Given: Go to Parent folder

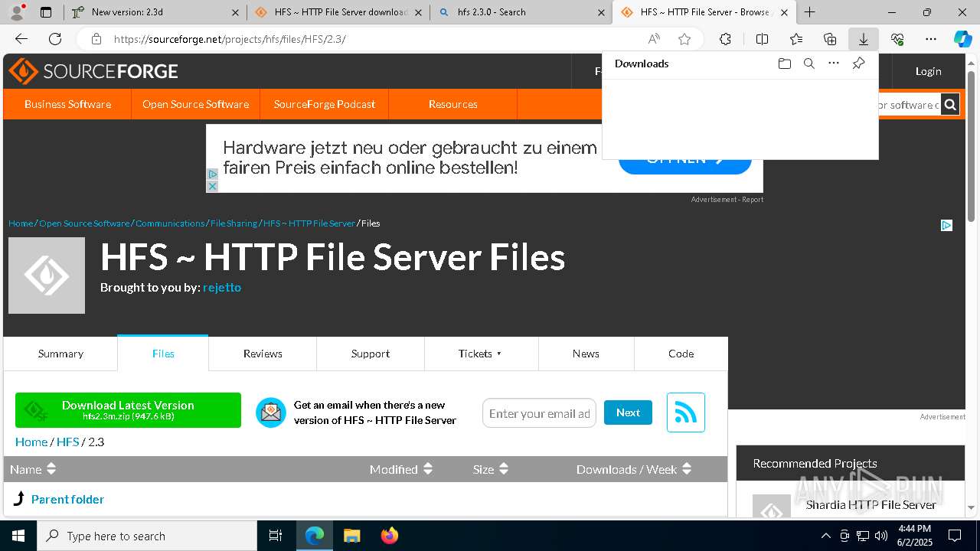Looking at the screenshot, I should [x=67, y=499].
